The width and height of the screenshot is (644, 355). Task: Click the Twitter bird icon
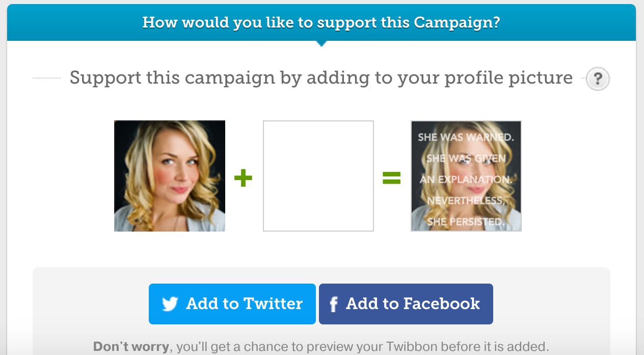tap(170, 304)
